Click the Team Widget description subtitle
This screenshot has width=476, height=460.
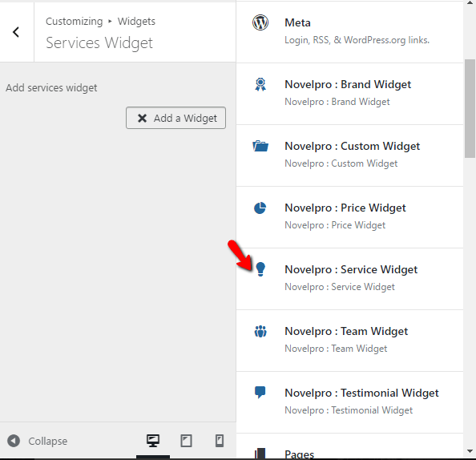point(336,349)
